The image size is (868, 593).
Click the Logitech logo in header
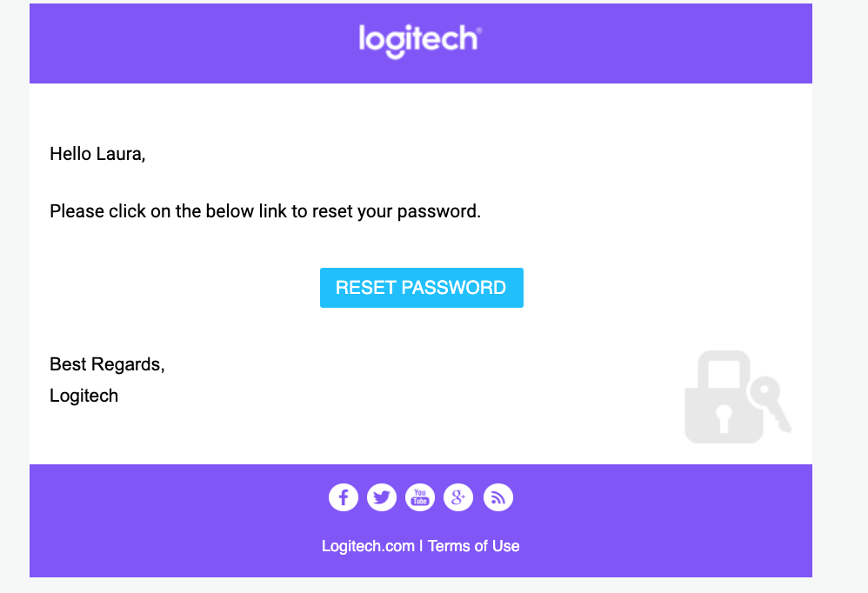(x=420, y=41)
